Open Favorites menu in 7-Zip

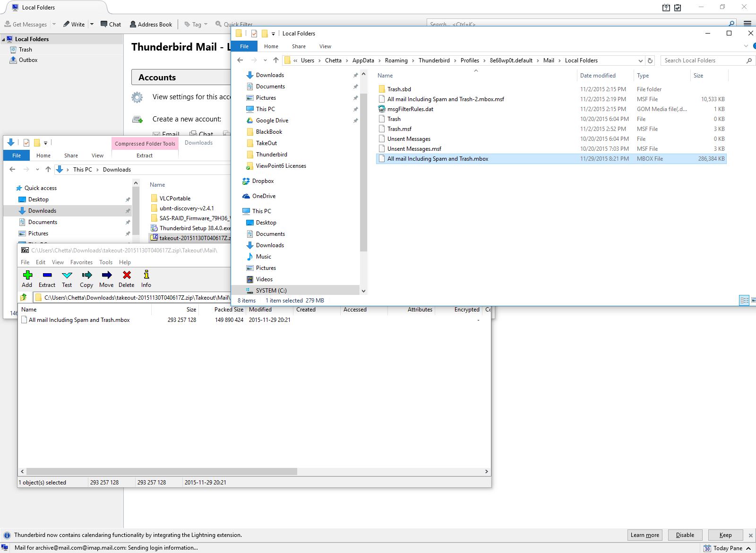tap(81, 262)
